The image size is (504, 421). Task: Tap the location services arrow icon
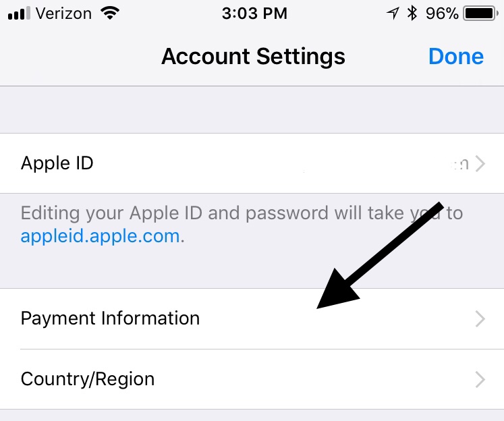[x=393, y=13]
